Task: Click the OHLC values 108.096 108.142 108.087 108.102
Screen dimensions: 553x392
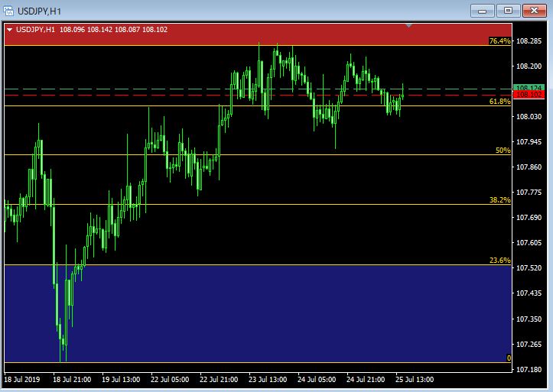Action: click(113, 30)
